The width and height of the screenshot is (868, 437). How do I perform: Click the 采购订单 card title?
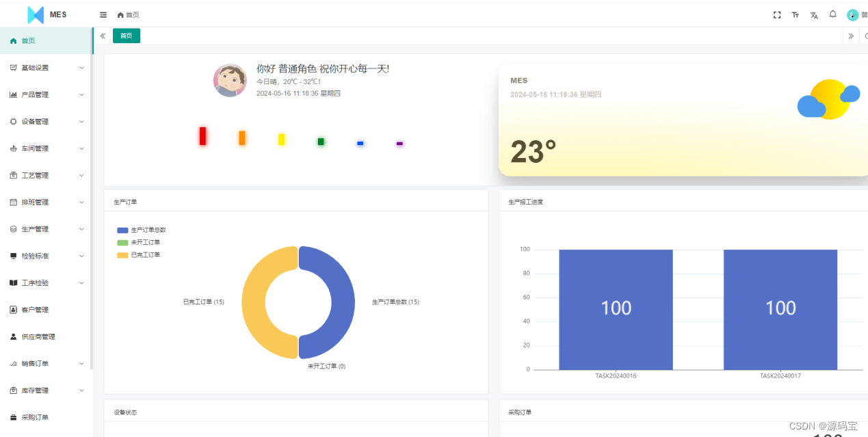point(520,412)
